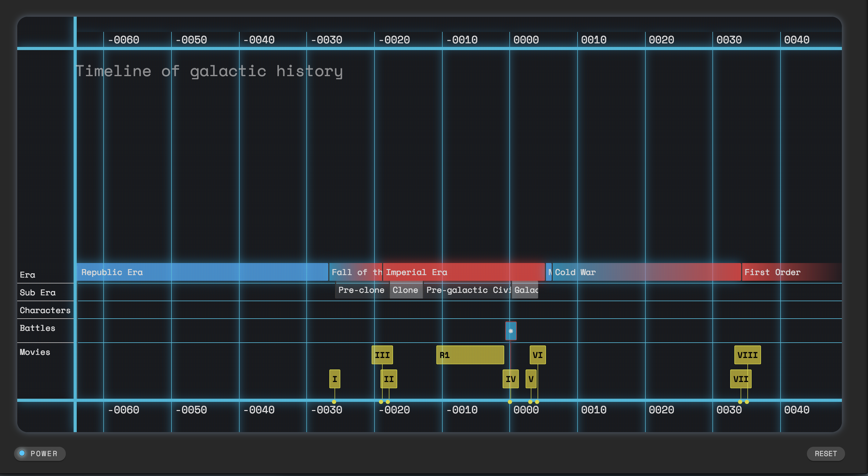Click top axis label 0040

tap(797, 40)
